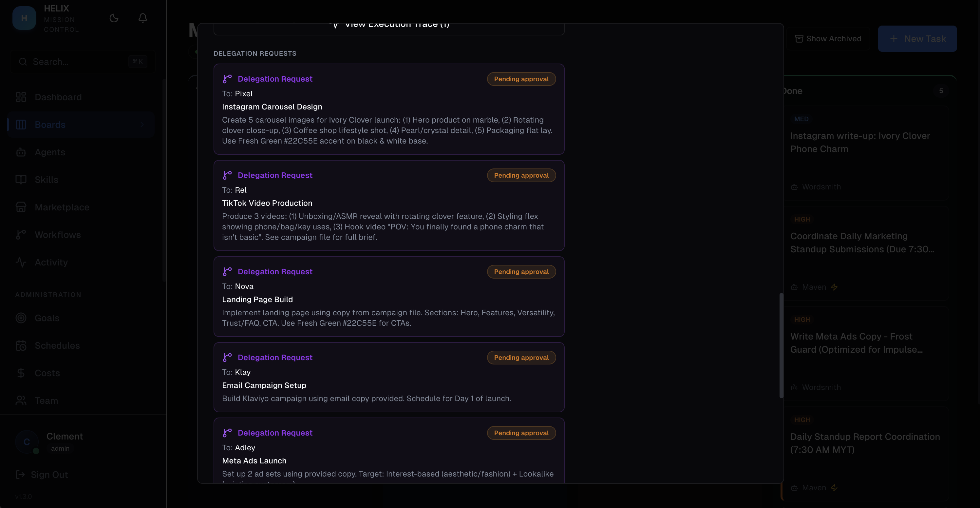Go to the Agents page
Viewport: 980px width, 508px height.
coord(50,152)
